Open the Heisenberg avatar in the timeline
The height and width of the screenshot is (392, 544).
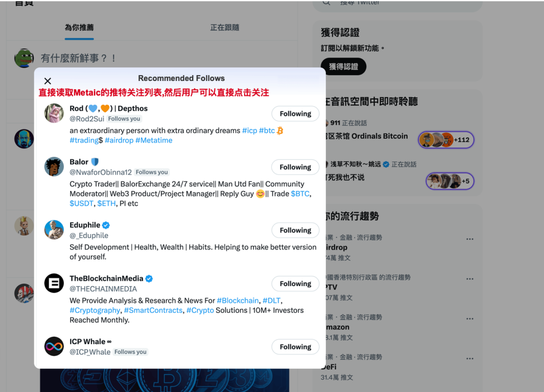coord(24,139)
